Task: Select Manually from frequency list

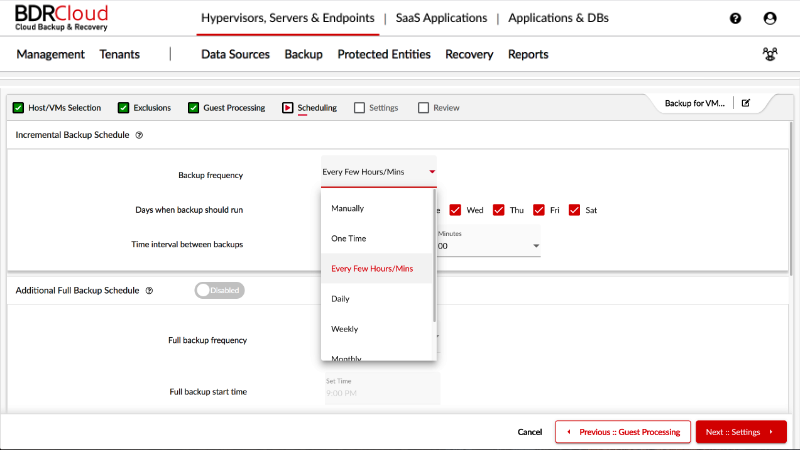Action: (x=377, y=208)
